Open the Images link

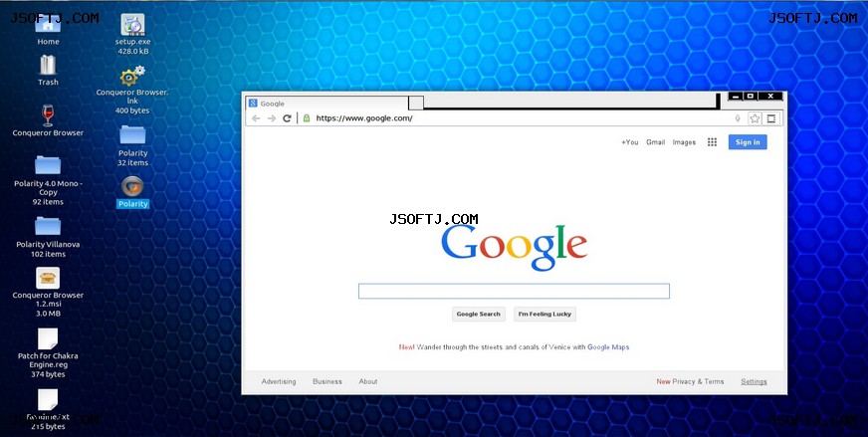[684, 142]
